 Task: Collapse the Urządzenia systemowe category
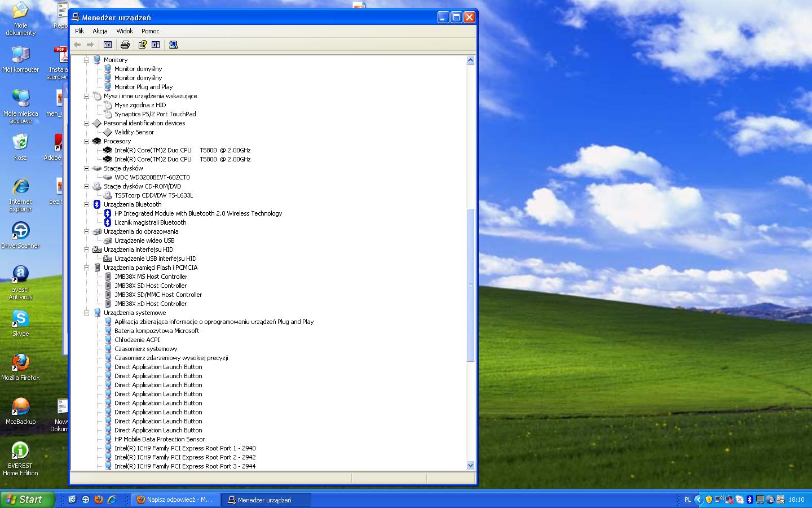click(x=87, y=313)
